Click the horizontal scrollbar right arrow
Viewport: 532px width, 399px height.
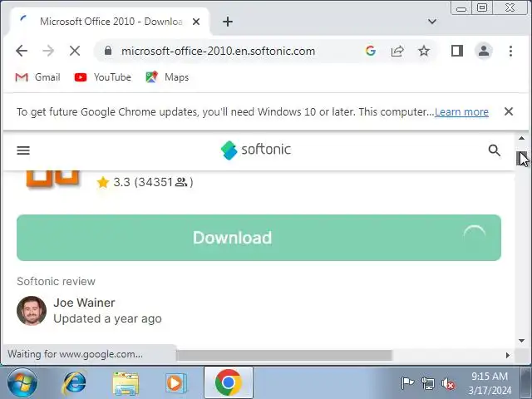pyautogui.click(x=508, y=355)
